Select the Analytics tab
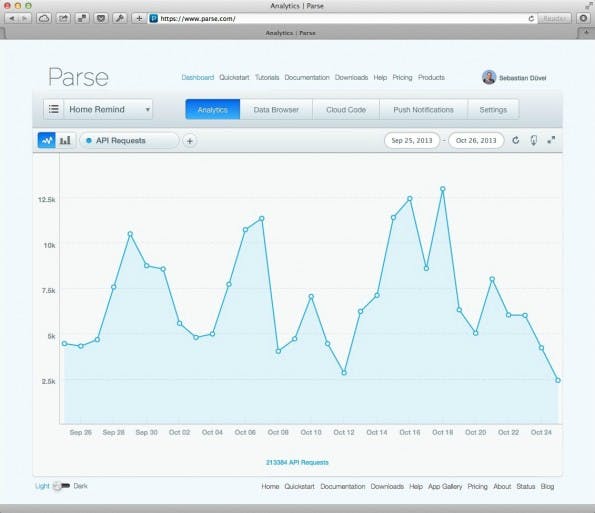Image resolution: width=595 pixels, height=513 pixels. pyautogui.click(x=212, y=109)
